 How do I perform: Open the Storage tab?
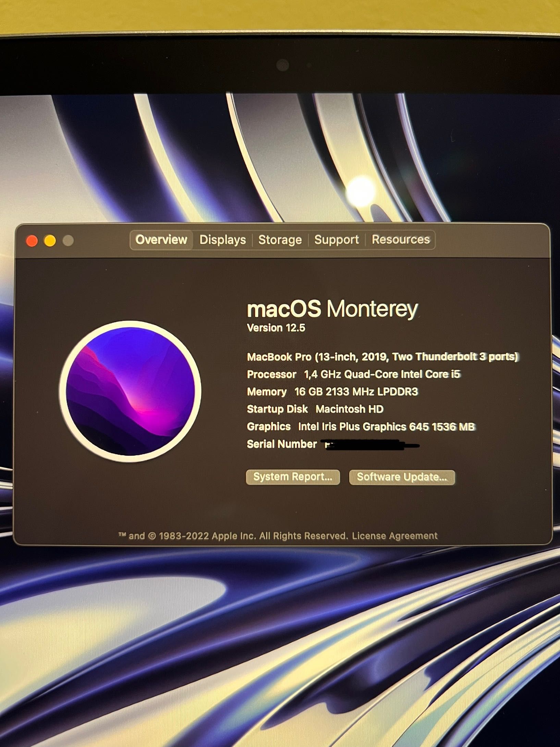280,240
